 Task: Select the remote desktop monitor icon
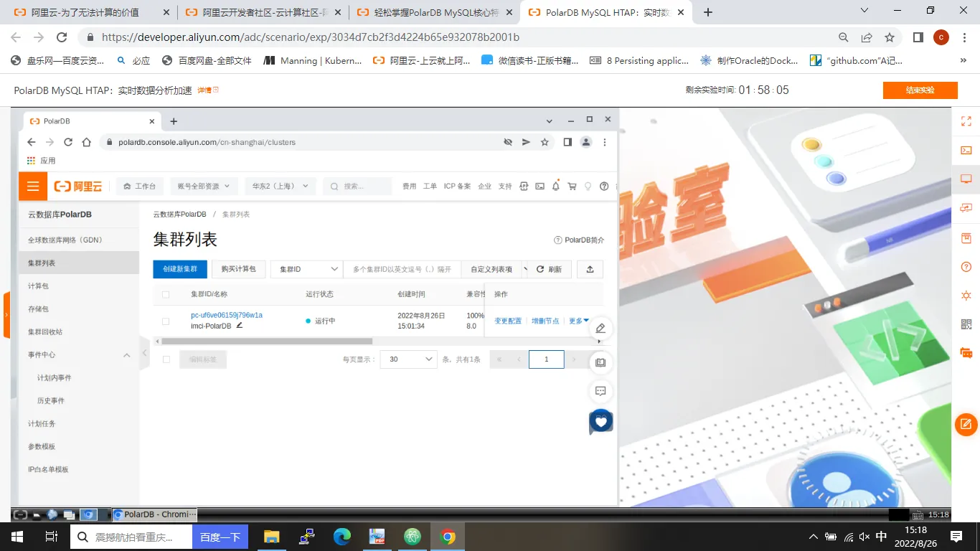click(966, 179)
